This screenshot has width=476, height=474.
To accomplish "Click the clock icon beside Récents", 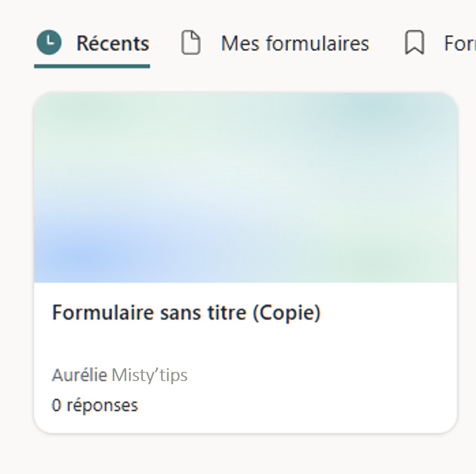I will (x=49, y=43).
